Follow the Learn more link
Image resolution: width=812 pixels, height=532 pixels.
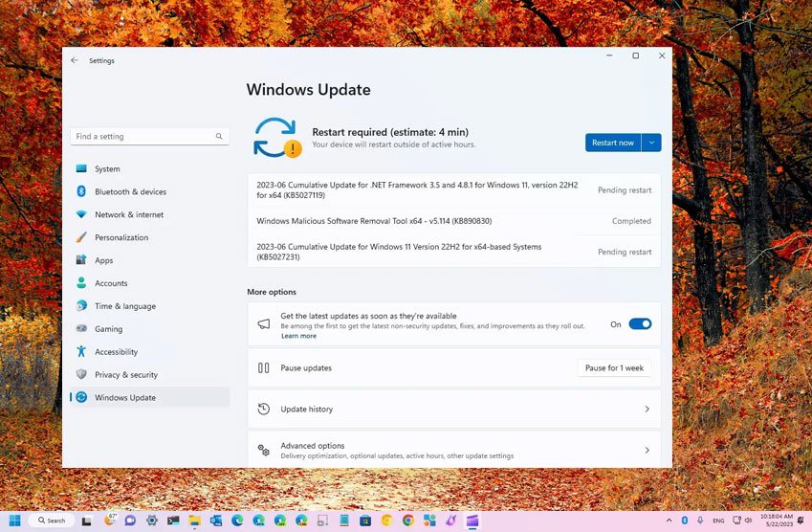(298, 336)
